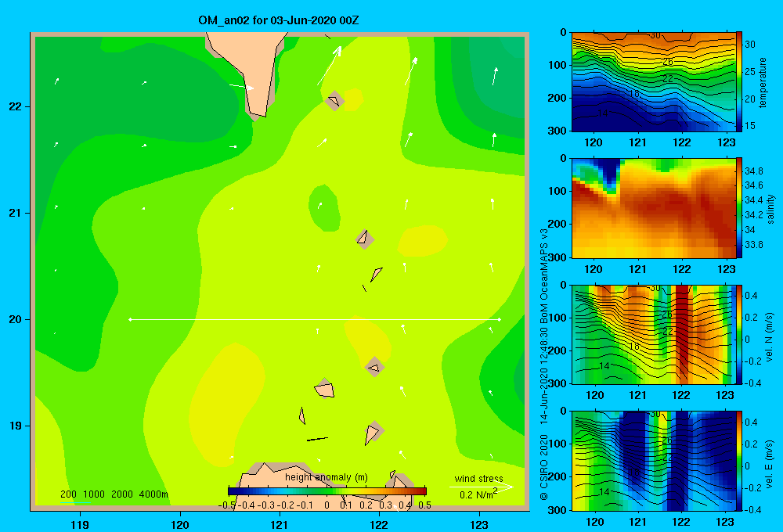Click the -0.5 tick on height anomaly bar
Screen dimensions: 783x532
pos(227,505)
